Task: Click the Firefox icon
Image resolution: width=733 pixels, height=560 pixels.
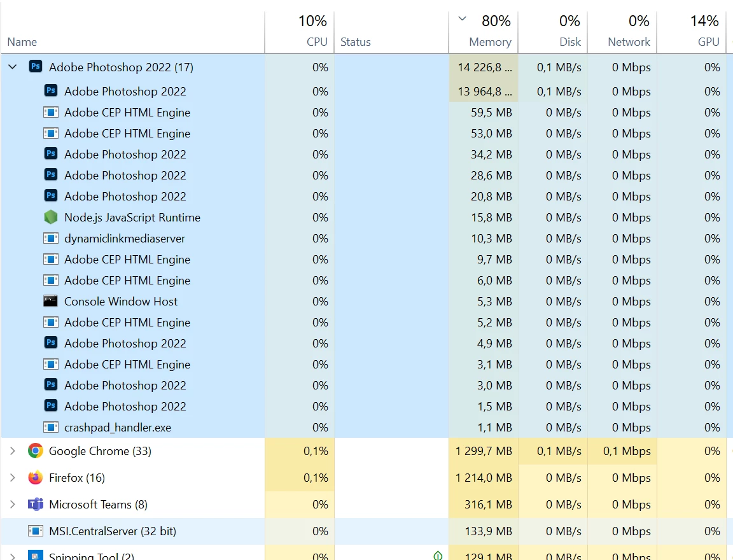Action: (36, 477)
